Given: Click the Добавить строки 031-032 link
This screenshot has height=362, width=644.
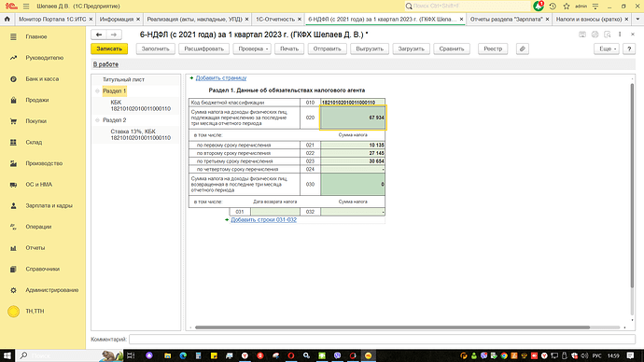Looking at the screenshot, I should click(264, 220).
